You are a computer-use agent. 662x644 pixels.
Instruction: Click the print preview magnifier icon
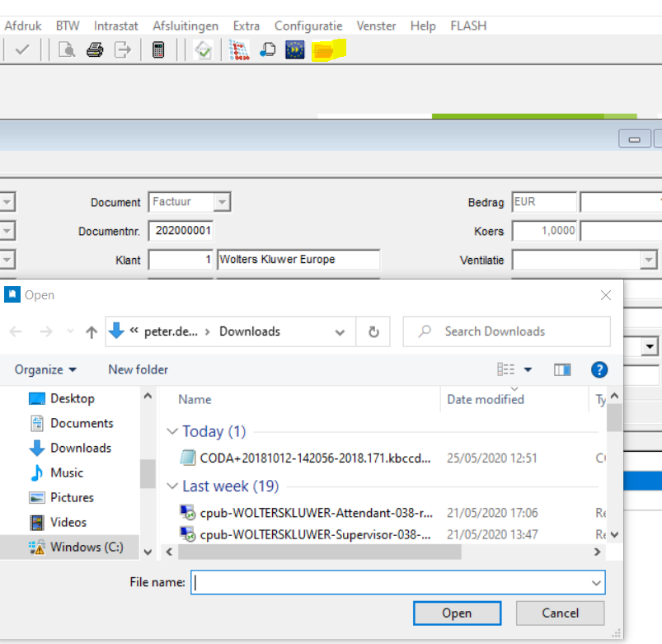coord(68,50)
